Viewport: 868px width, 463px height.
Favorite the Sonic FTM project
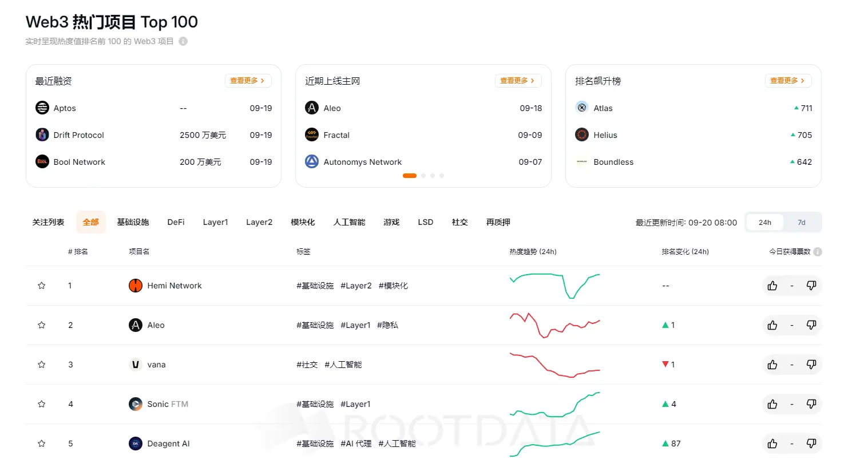click(x=41, y=403)
